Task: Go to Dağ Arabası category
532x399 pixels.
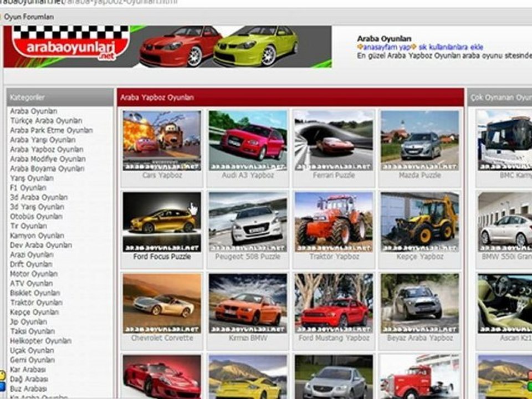Action: 29,379
